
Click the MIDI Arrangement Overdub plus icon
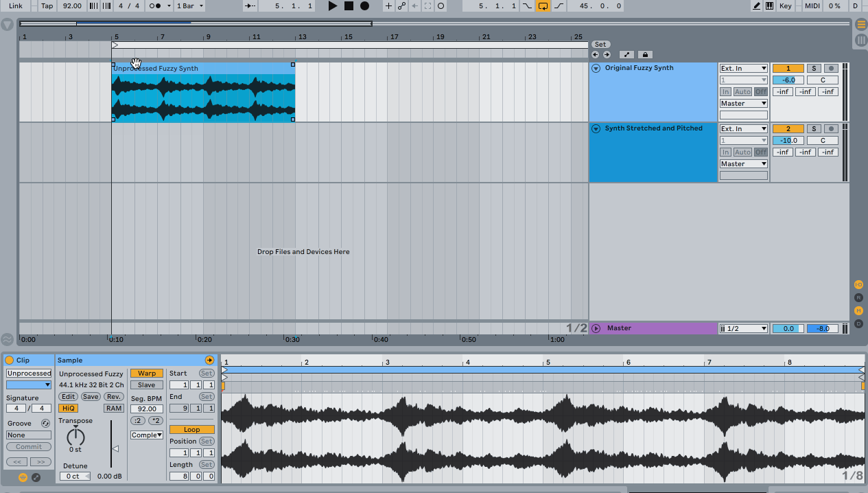click(388, 5)
